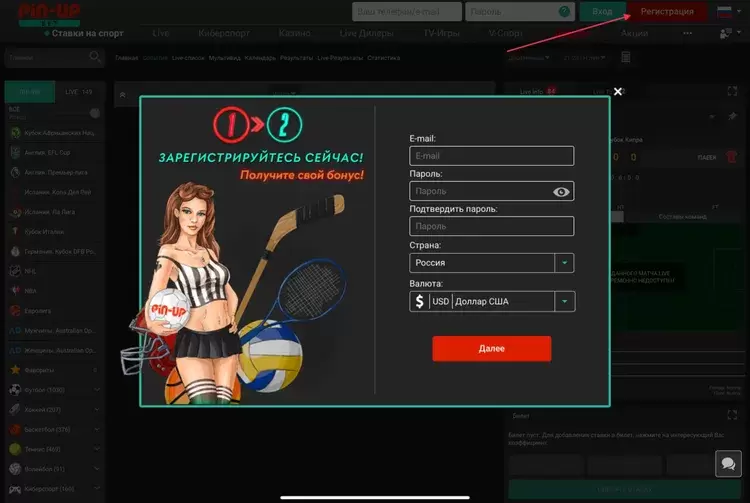Image resolution: width=750 pixels, height=503 pixels.
Task: Click the pin icon in match panel
Action: (x=732, y=116)
